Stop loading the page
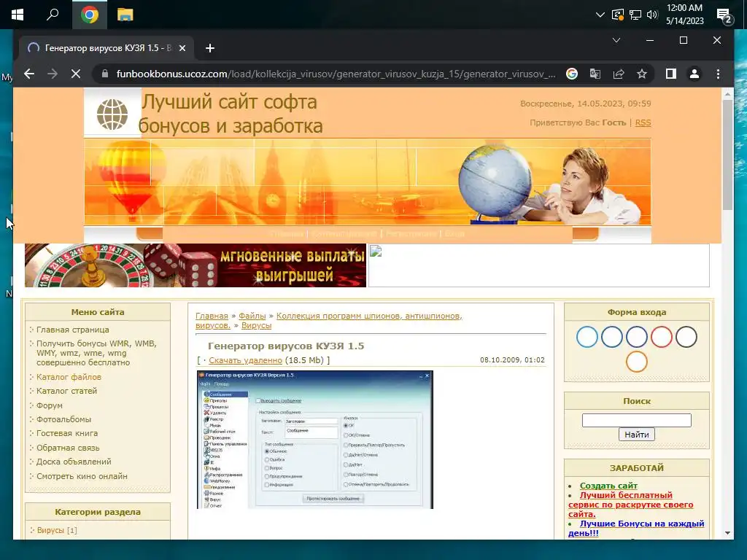 point(76,74)
